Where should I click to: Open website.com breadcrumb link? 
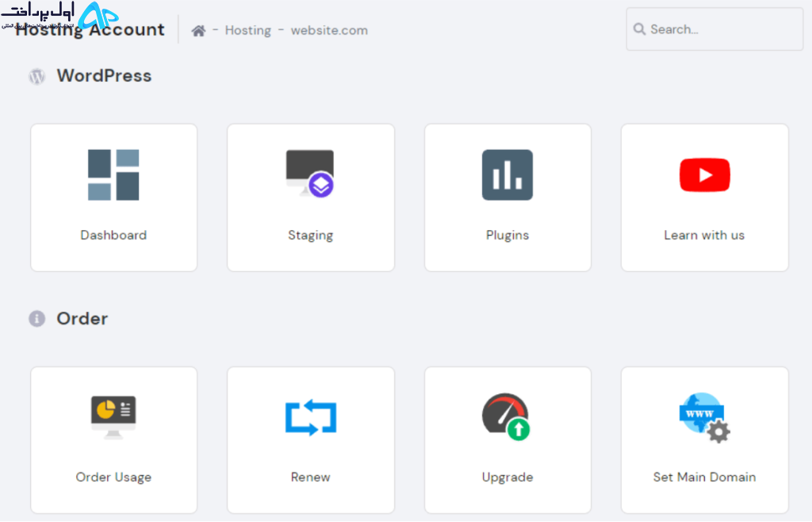point(329,31)
